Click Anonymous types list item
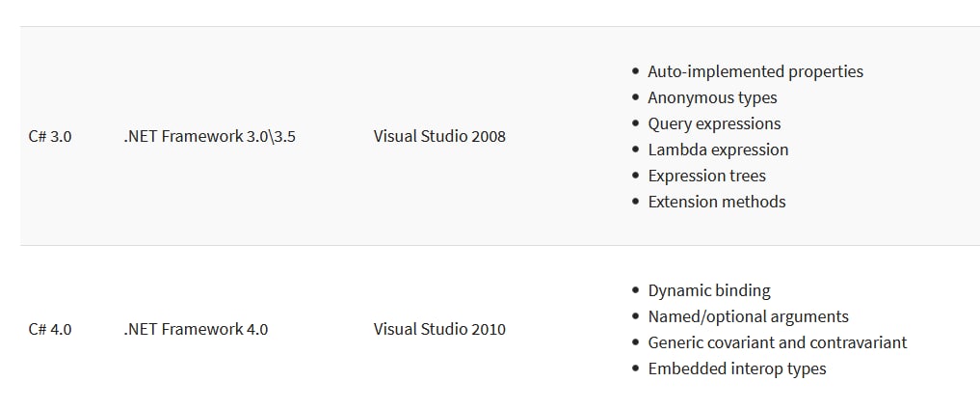The width and height of the screenshot is (980, 409). point(712,98)
